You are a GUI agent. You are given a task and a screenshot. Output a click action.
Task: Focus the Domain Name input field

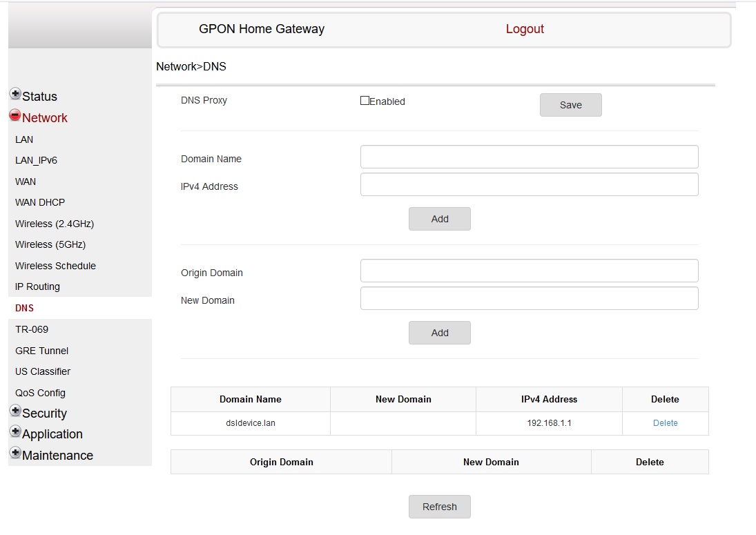click(x=529, y=157)
